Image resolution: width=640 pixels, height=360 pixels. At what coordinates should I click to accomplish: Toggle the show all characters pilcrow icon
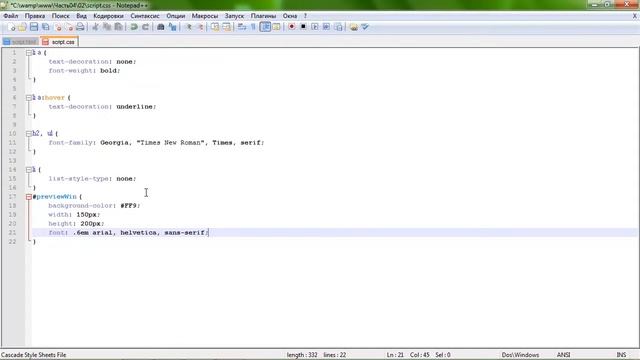click(x=253, y=27)
